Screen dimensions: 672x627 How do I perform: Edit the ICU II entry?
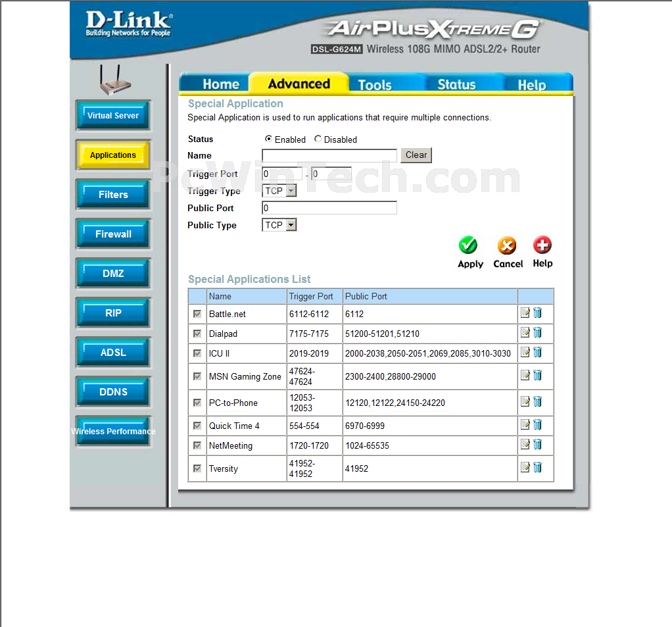(x=525, y=352)
